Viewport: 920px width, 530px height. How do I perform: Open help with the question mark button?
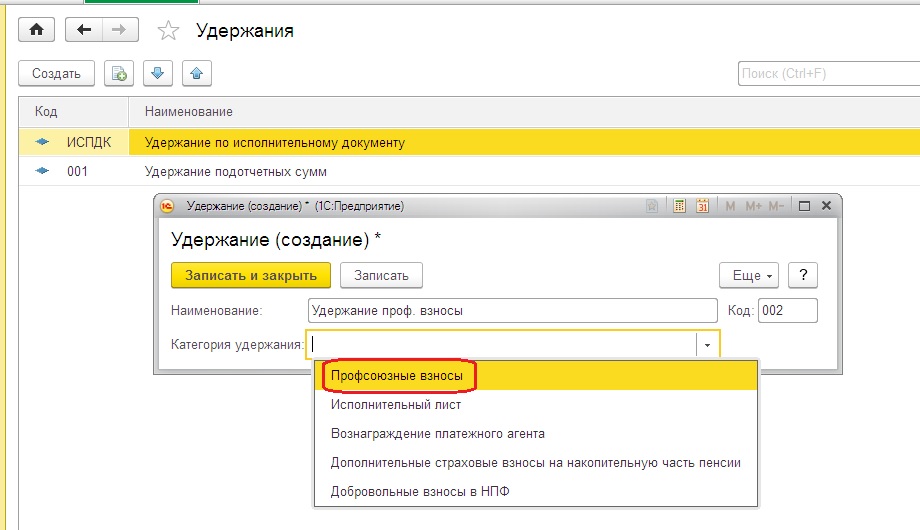[803, 275]
